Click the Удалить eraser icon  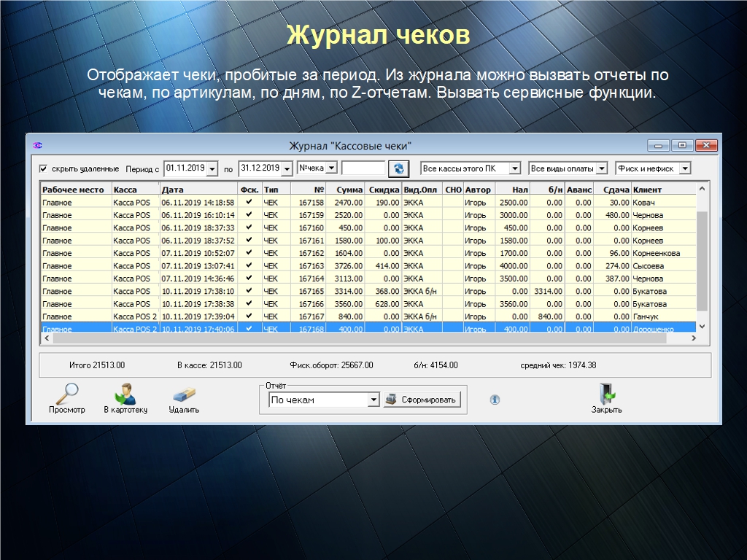[184, 394]
